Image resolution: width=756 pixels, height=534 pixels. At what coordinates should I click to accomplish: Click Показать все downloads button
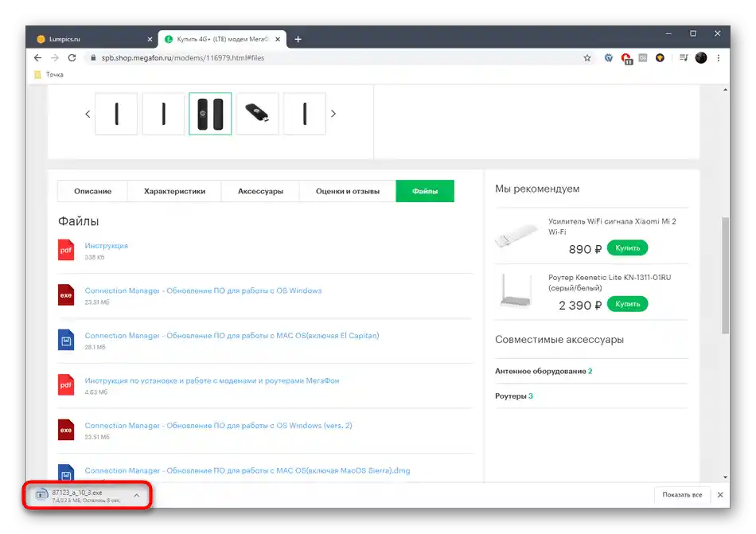(x=682, y=495)
